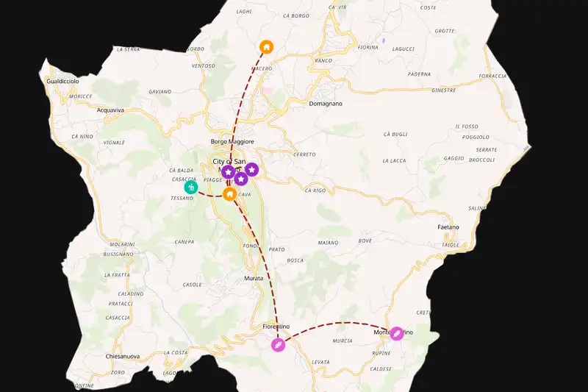The height and width of the screenshot is (392, 588).
Task: Click the LA COSTA label
Action: pyautogui.click(x=176, y=352)
